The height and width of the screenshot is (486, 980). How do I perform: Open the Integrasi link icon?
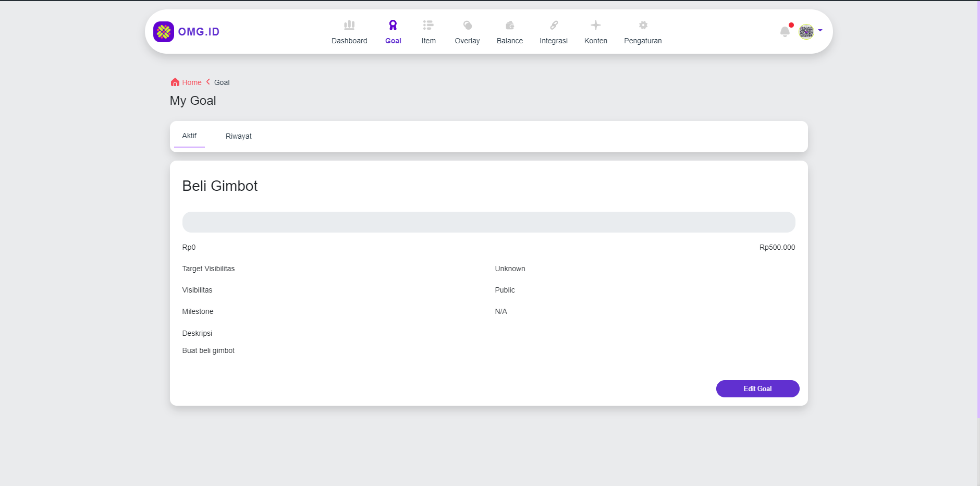click(553, 25)
